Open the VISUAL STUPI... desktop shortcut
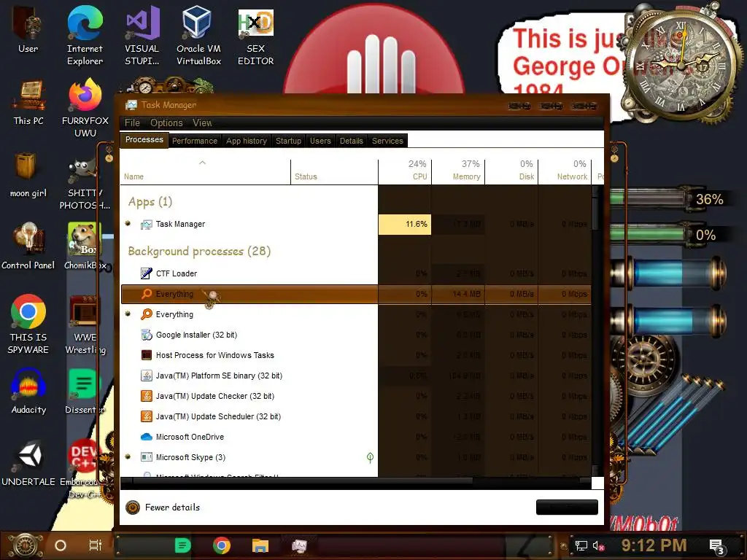This screenshot has width=747, height=560. pyautogui.click(x=142, y=35)
